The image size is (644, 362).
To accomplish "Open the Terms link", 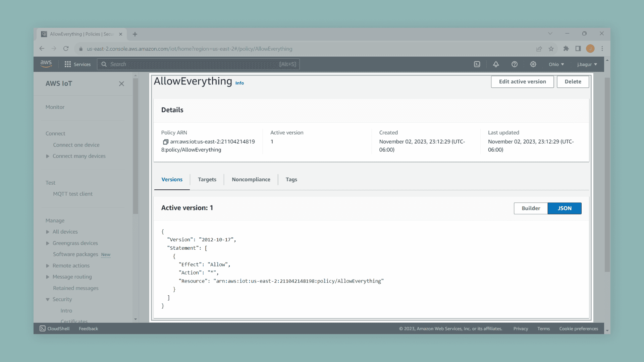I will pos(543,329).
